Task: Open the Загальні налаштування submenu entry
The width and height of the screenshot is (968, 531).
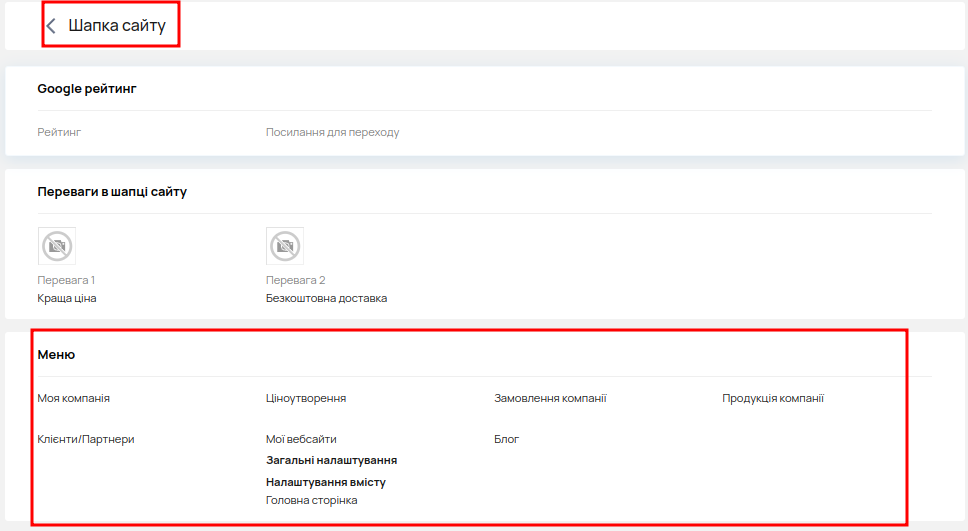Action: (x=331, y=460)
